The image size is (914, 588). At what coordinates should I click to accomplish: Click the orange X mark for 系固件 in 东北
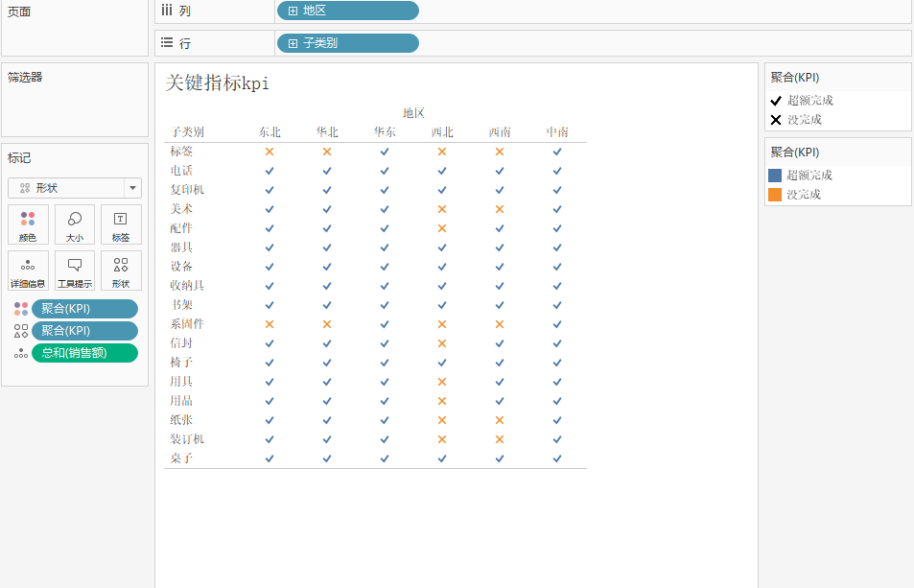270,324
